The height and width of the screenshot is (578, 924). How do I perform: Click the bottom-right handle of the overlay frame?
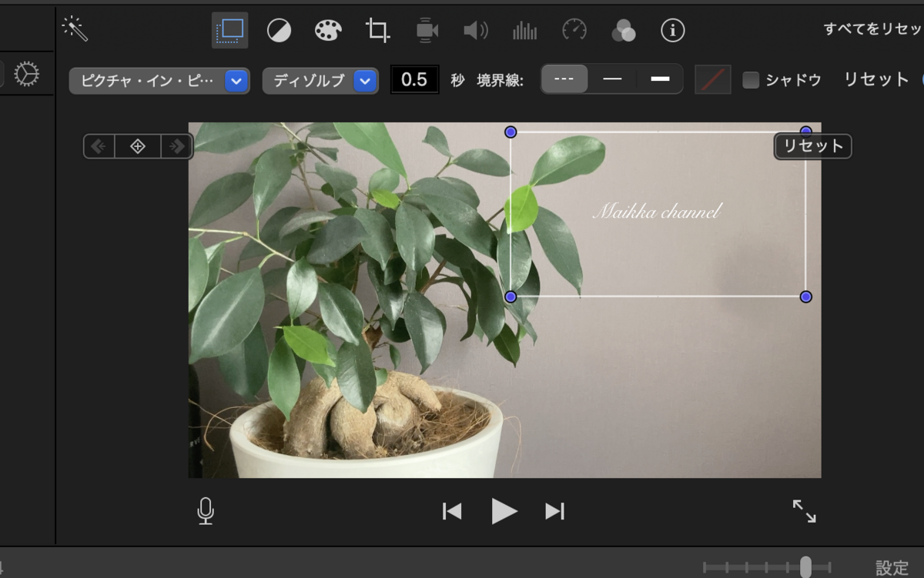tap(806, 296)
